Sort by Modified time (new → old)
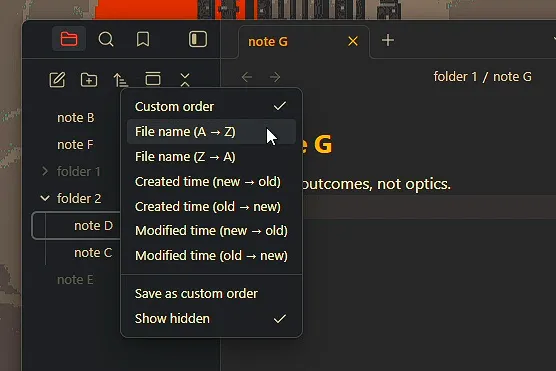 coord(211,231)
